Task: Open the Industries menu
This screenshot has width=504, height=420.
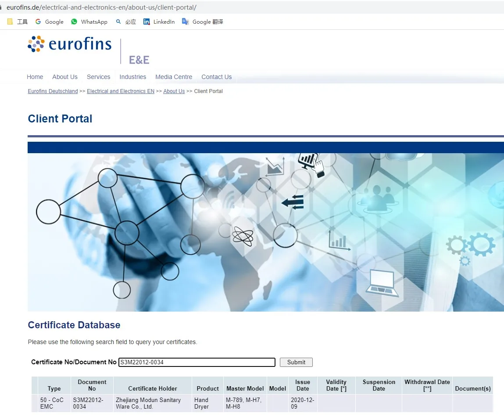Action: click(132, 77)
